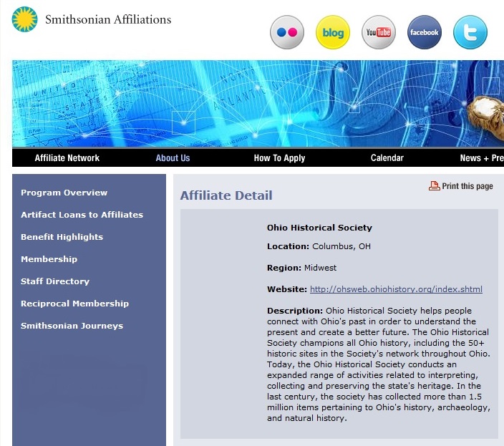Select Artifact Loans to Affiliates
The width and height of the screenshot is (504, 446).
[82, 215]
